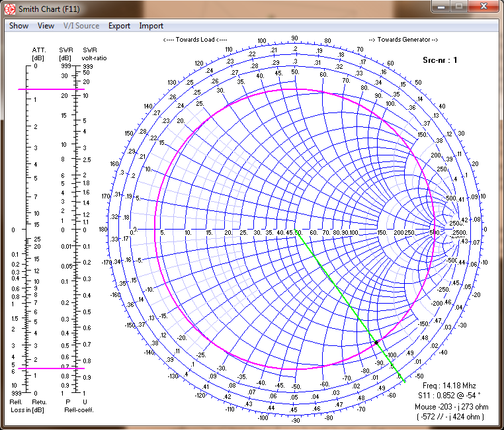Image resolution: width=504 pixels, height=430 pixels.
Task: Open the View menu
Action: (46, 26)
